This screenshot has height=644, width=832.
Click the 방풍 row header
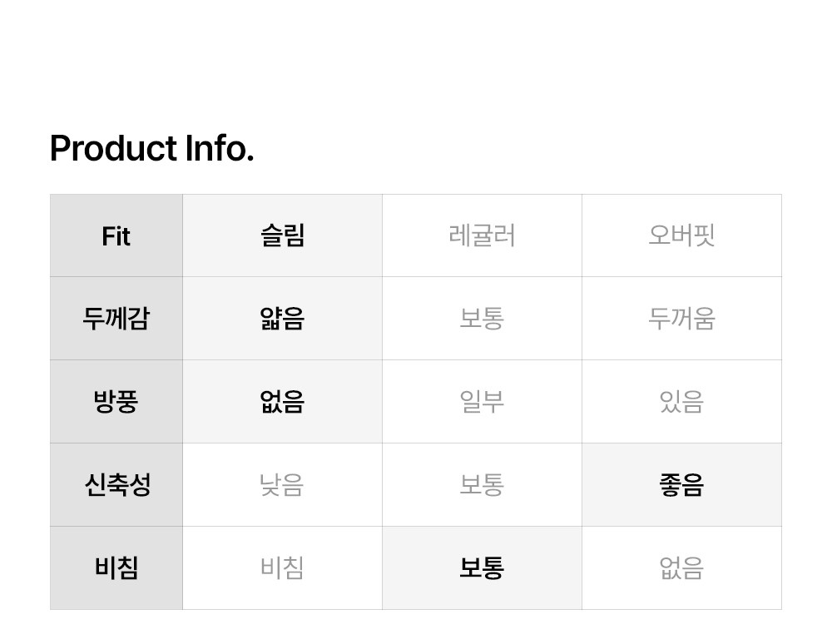(x=116, y=402)
